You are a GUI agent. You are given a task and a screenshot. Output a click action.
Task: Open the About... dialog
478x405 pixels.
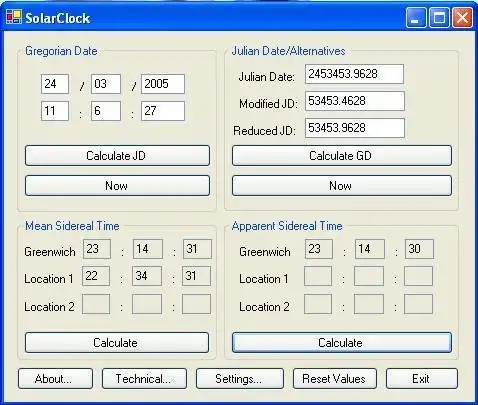pos(55,379)
